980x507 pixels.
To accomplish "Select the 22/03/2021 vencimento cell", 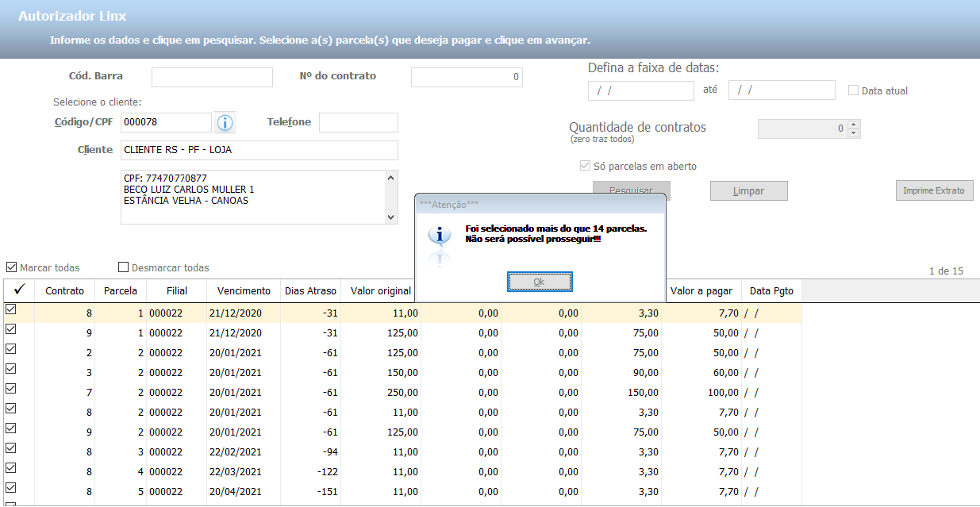I will 244,471.
